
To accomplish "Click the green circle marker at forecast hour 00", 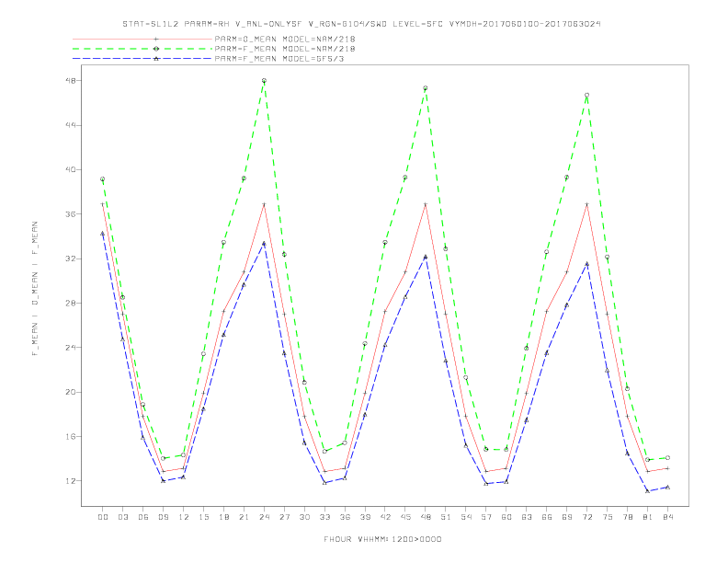I will point(103,178).
